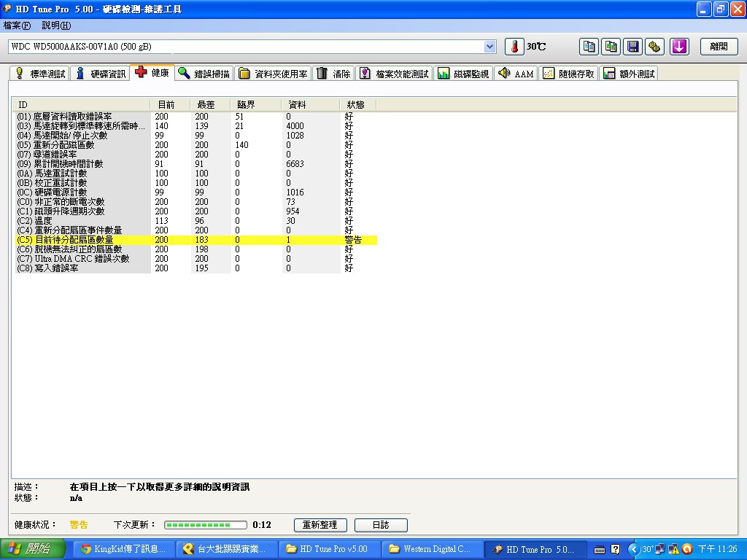Click the keyboard icon in the tray

click(600, 550)
